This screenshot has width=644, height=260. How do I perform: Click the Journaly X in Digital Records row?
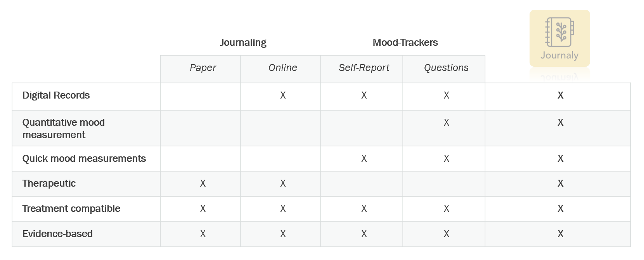(561, 95)
